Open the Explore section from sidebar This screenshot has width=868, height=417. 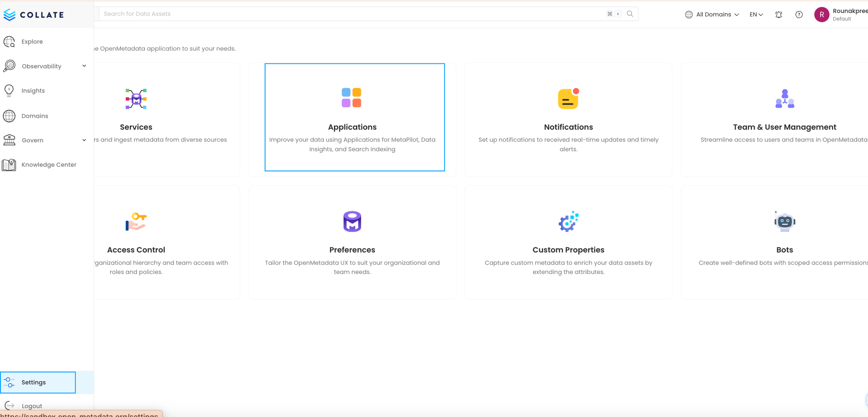point(32,41)
